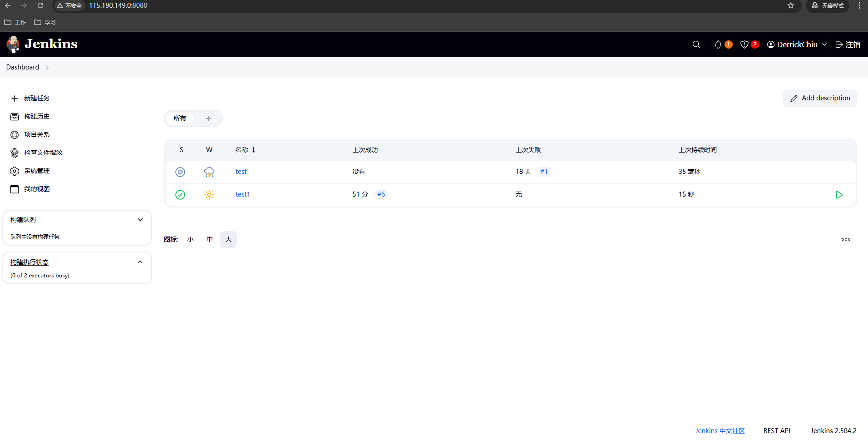Click the 我的视图 window icon
868x444 pixels.
point(15,189)
